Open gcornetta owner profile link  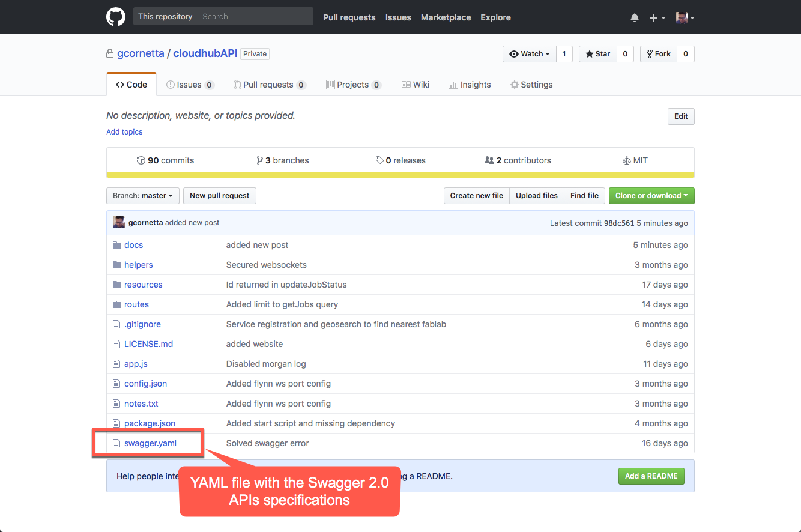(x=141, y=53)
